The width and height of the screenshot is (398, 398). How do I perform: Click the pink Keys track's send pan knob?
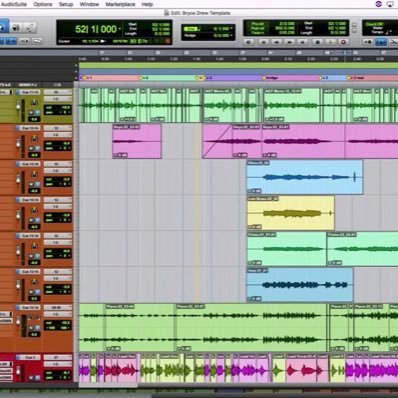pos(34,138)
